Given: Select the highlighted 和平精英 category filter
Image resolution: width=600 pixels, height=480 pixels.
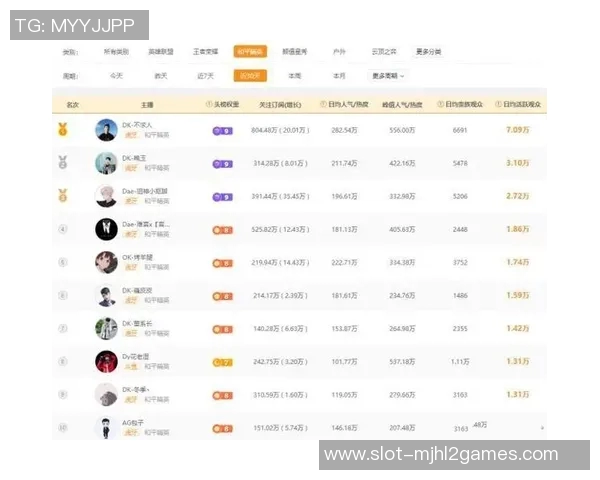Looking at the screenshot, I should 250,52.
